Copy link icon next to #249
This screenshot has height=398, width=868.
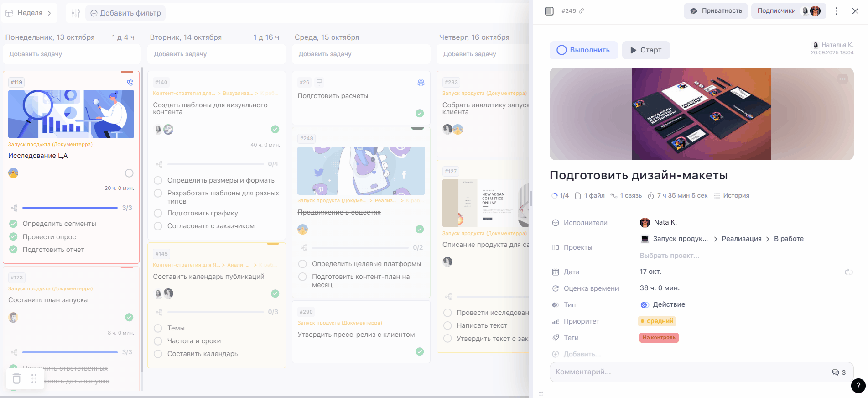[582, 11]
